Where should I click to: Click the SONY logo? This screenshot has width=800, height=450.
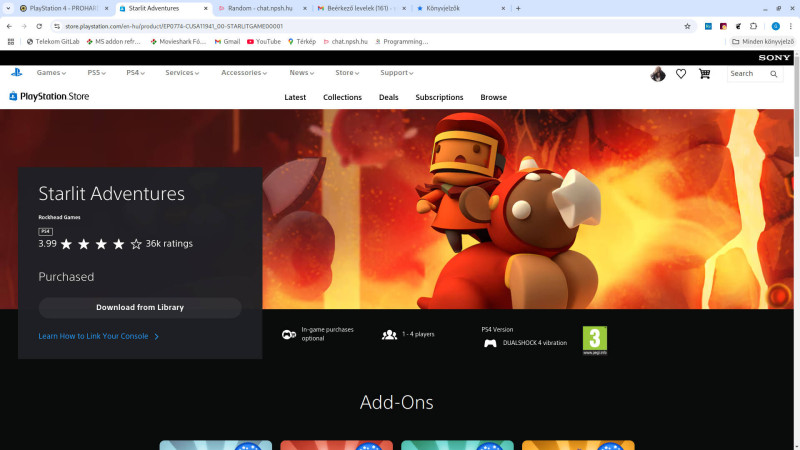(774, 58)
